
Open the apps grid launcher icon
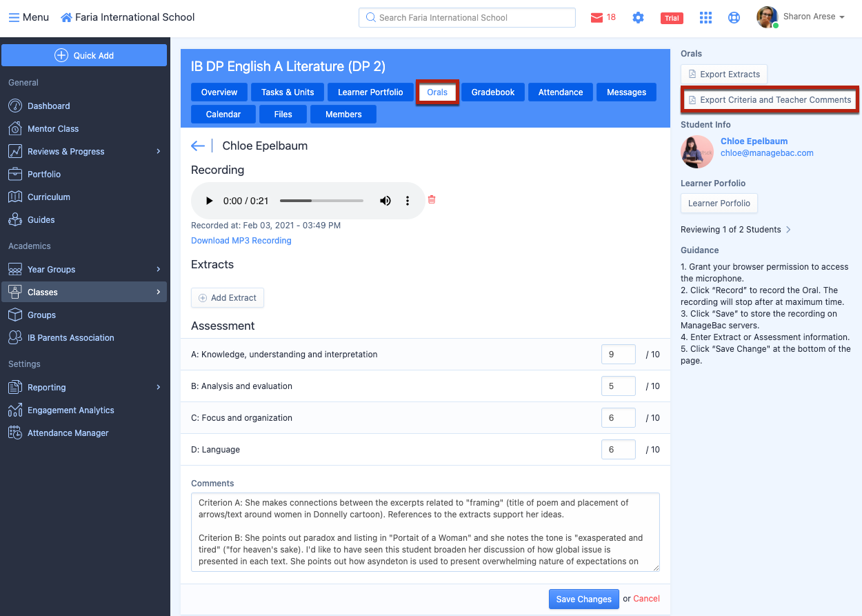[705, 18]
